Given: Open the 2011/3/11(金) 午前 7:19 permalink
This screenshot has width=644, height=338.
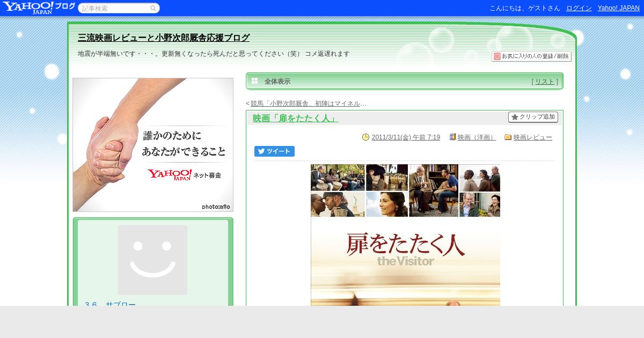Looking at the screenshot, I should tap(406, 137).
